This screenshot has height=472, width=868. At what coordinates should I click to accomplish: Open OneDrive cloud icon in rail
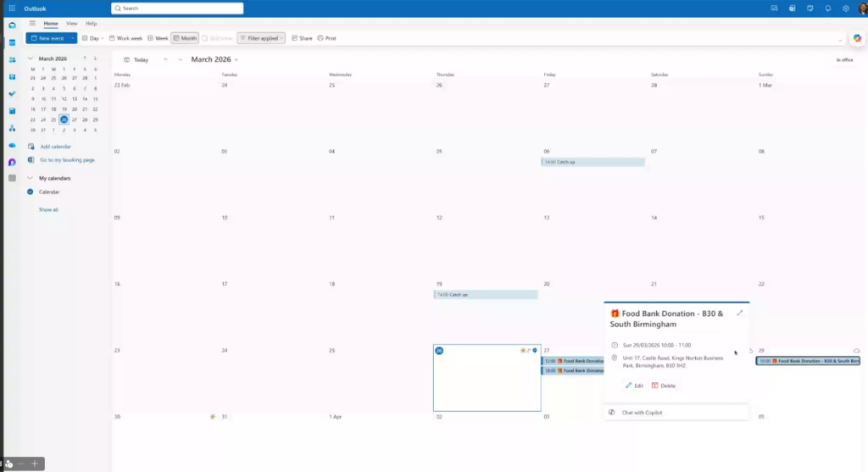point(12,145)
